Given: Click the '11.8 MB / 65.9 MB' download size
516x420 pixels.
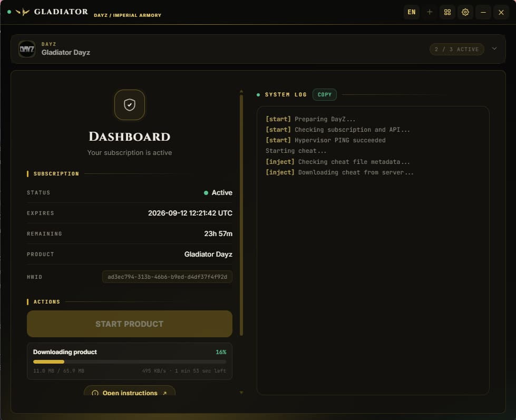Looking at the screenshot, I should (59, 371).
